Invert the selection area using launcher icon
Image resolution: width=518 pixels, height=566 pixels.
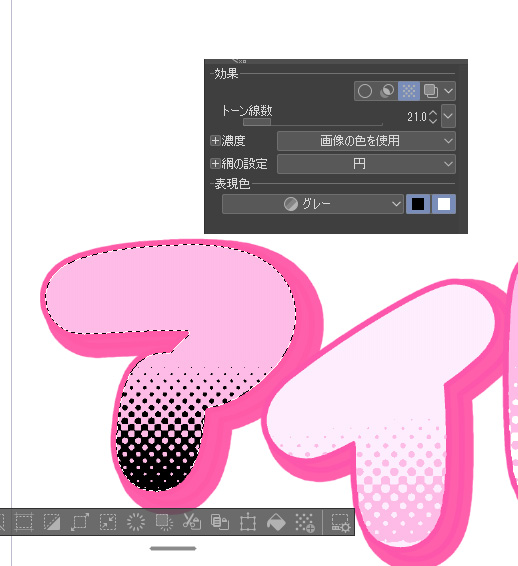(52, 522)
